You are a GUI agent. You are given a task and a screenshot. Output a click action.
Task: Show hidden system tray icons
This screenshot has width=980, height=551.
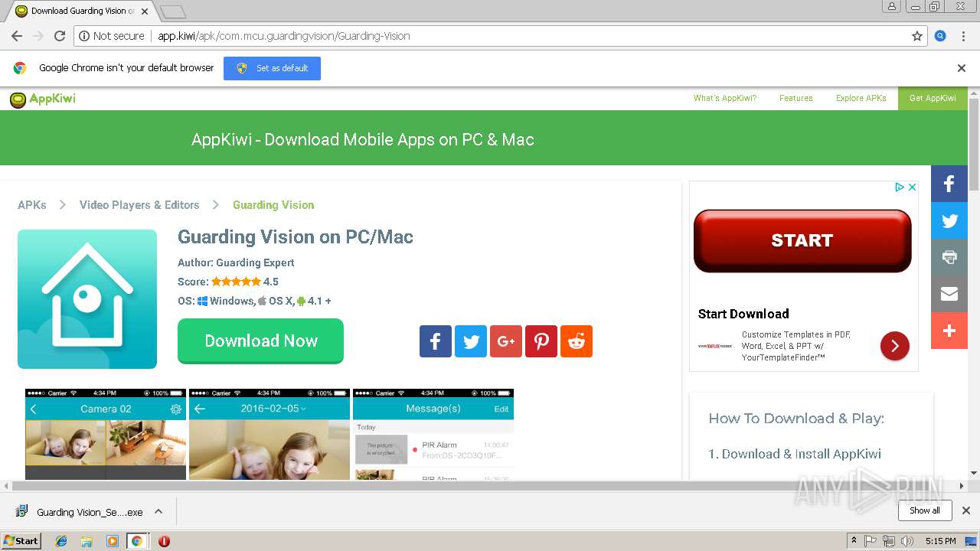[854, 541]
